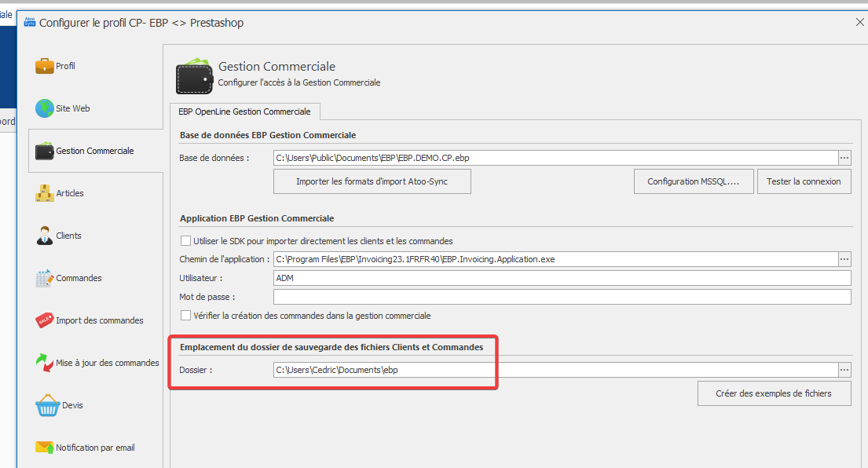Click the Commandes calendar icon

point(44,278)
